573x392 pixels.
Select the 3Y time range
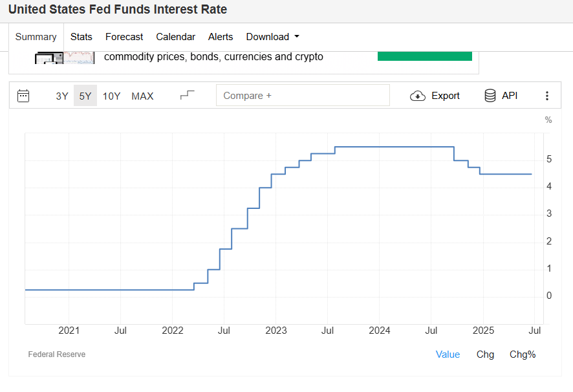62,96
